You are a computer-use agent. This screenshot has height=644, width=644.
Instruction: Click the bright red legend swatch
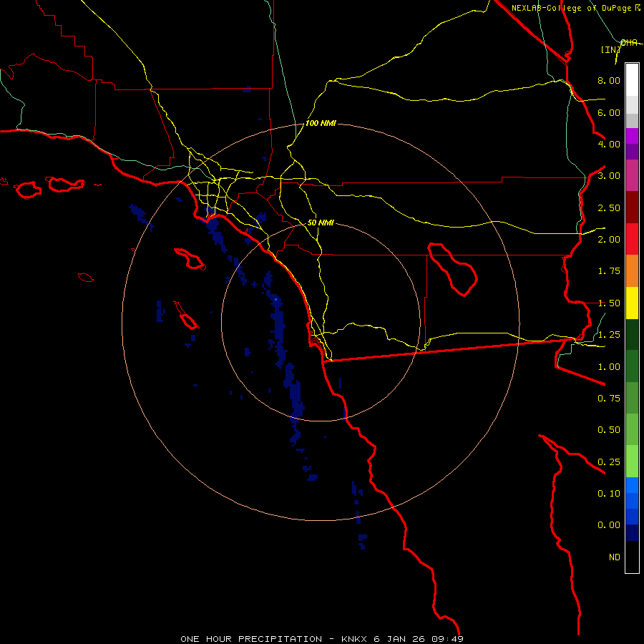(632, 239)
